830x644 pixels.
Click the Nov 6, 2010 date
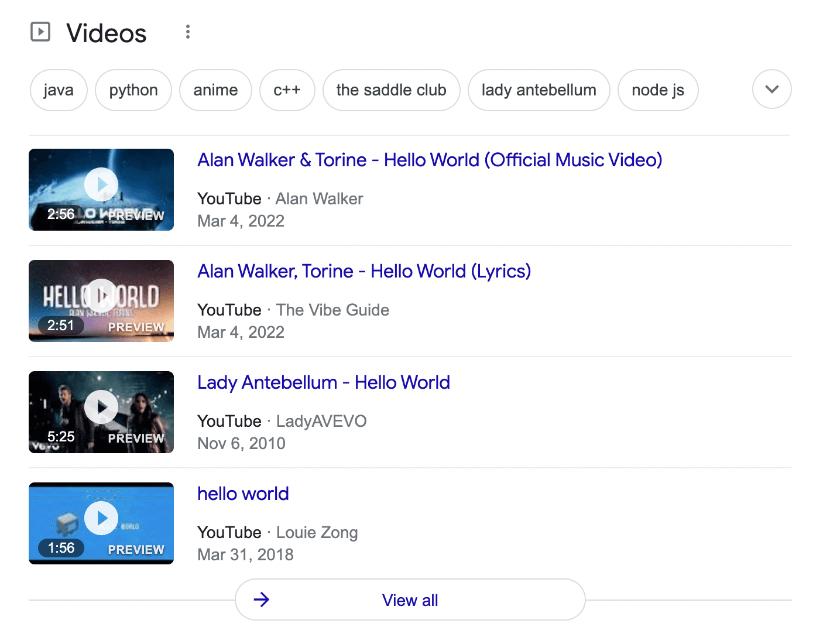pos(241,443)
